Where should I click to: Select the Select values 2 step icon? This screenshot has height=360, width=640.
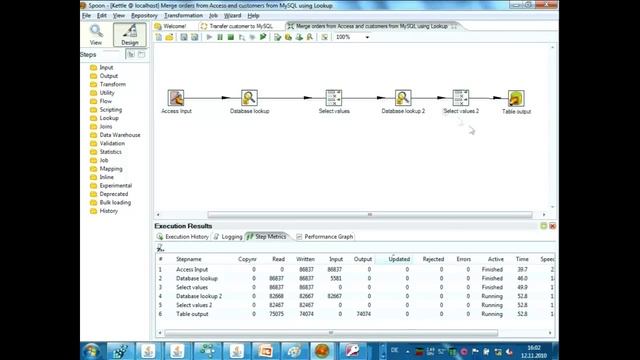461,98
